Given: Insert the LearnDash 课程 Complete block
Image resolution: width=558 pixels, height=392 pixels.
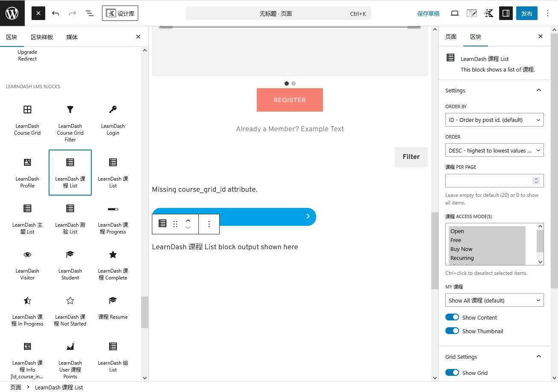Looking at the screenshot, I should [113, 265].
